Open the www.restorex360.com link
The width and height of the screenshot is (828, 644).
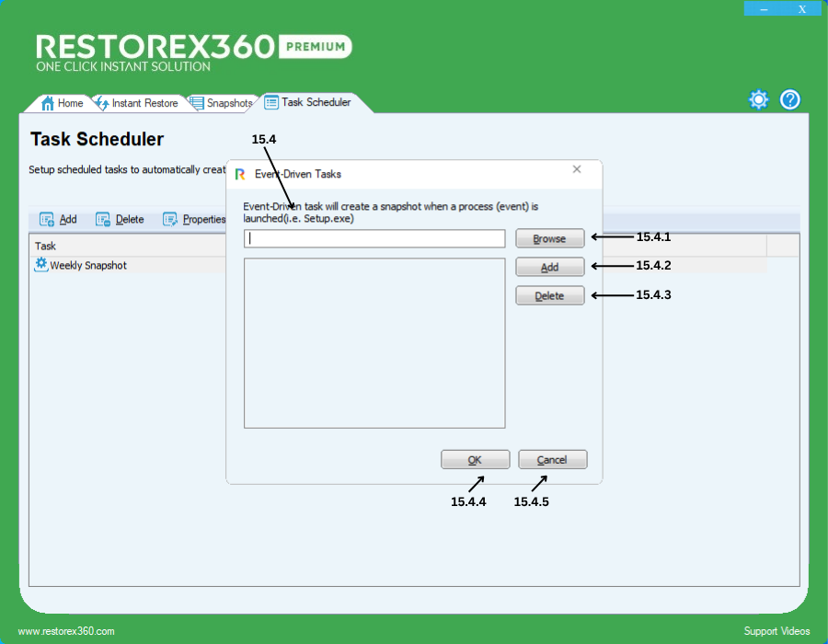click(66, 631)
